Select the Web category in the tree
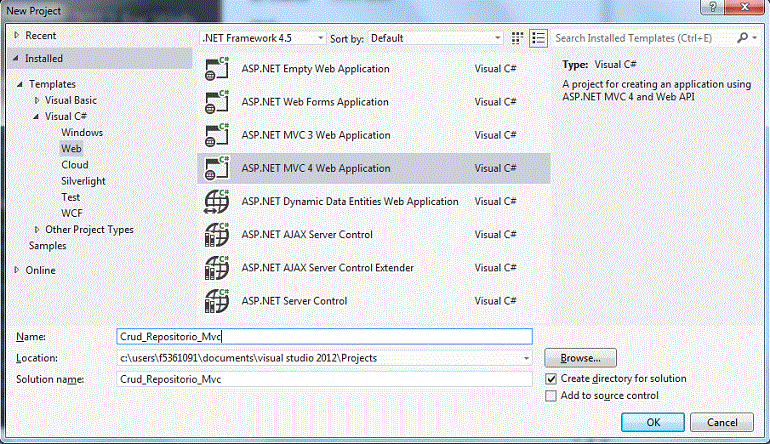Viewport: 770px width, 444px height. (x=71, y=148)
